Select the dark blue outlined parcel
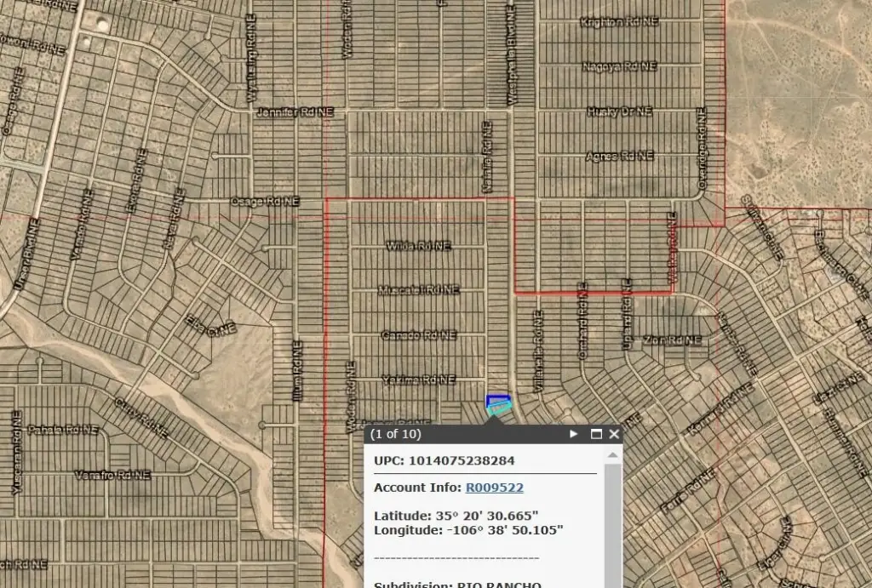The image size is (872, 588). (496, 398)
